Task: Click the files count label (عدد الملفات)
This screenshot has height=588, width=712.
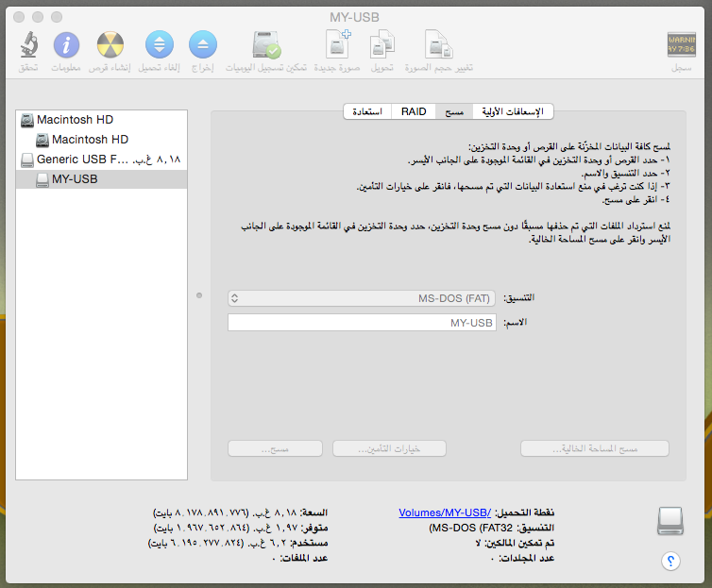Action: click(304, 558)
